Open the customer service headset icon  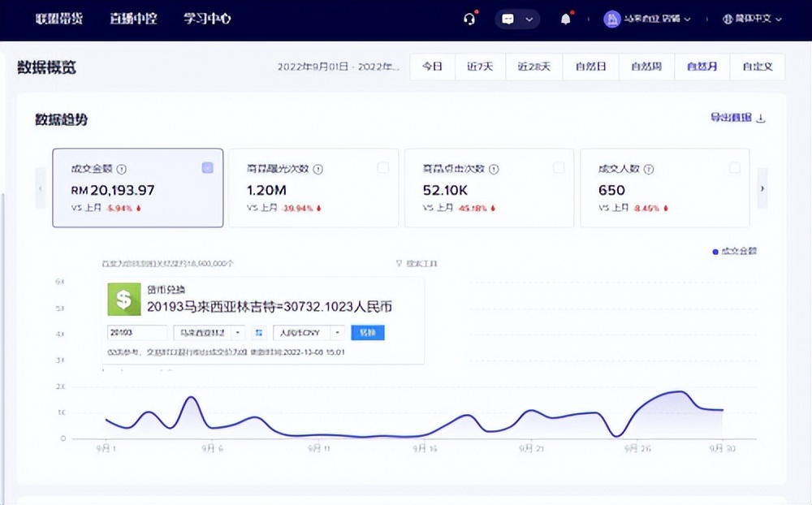coord(469,19)
